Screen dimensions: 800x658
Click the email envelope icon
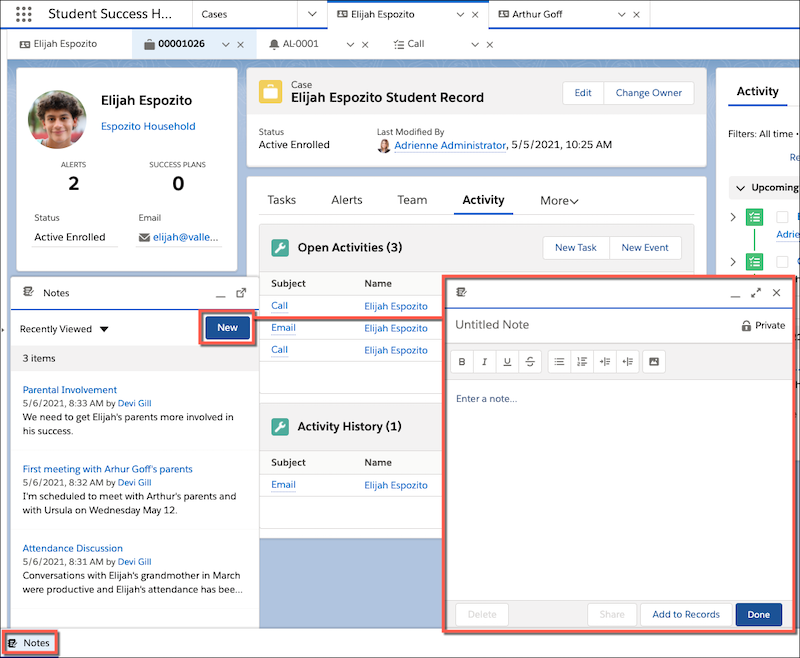(144, 237)
